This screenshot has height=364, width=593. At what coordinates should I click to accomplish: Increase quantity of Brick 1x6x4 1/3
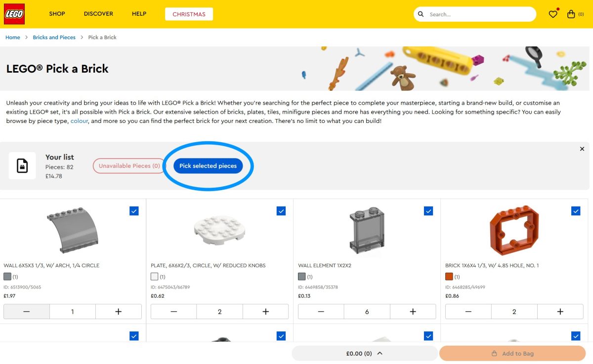tap(560, 312)
